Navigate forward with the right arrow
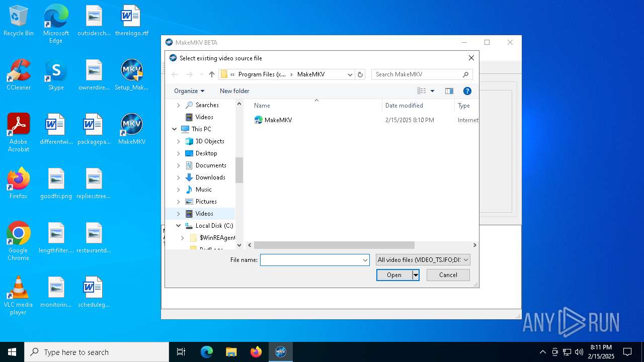The width and height of the screenshot is (644, 362). tap(189, 74)
